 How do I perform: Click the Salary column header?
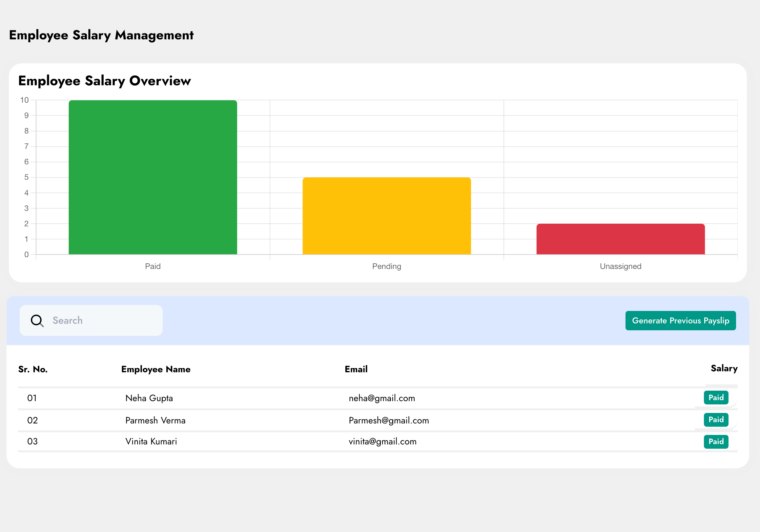point(724,368)
